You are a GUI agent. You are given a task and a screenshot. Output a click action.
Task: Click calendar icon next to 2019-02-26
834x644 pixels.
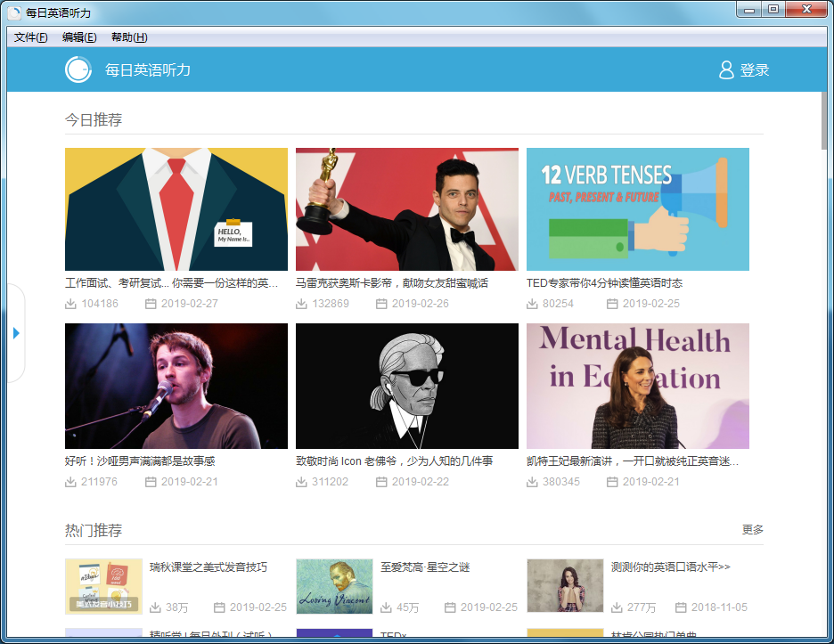click(x=381, y=304)
